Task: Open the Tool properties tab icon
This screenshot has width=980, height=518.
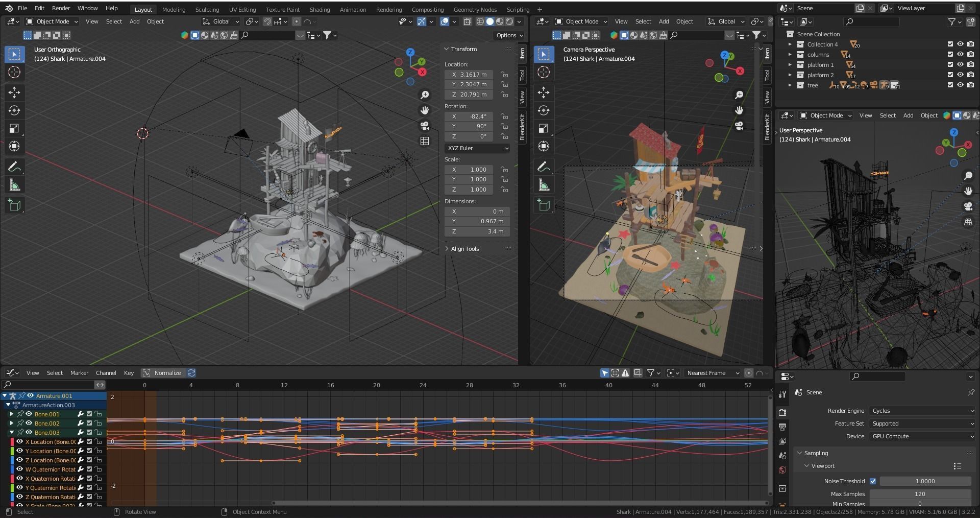Action: (x=782, y=394)
